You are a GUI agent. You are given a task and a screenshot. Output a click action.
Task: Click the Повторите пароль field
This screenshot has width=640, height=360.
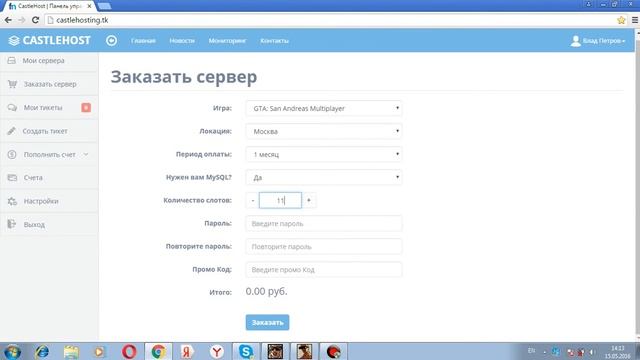click(324, 247)
